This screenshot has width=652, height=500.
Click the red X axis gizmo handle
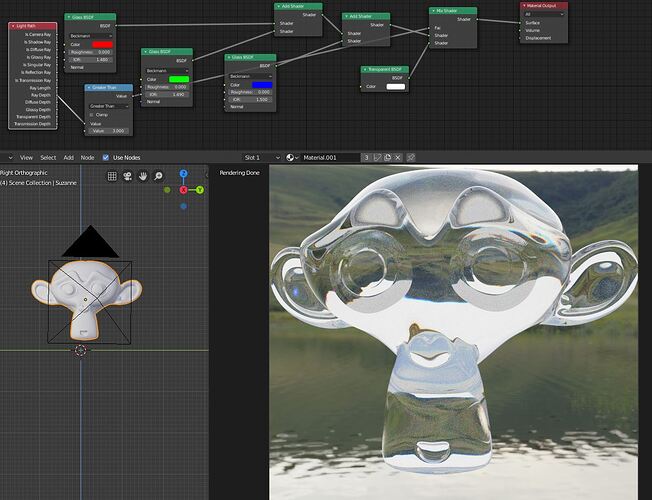pyautogui.click(x=183, y=190)
